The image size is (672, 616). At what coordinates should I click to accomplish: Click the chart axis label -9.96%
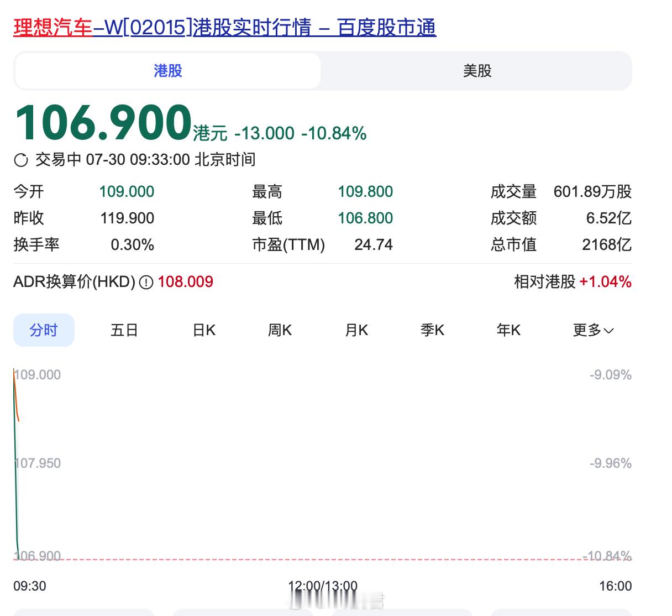(610, 463)
